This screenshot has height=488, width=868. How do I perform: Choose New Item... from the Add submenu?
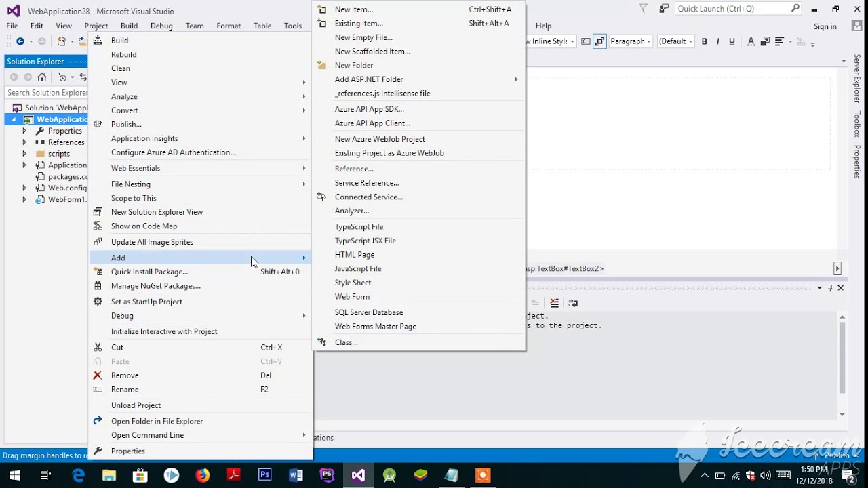(x=418, y=9)
